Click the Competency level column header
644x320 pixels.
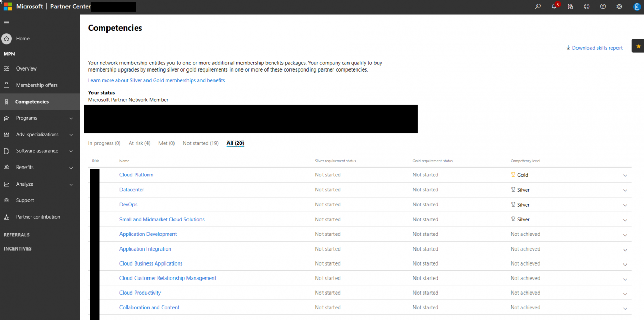point(525,161)
